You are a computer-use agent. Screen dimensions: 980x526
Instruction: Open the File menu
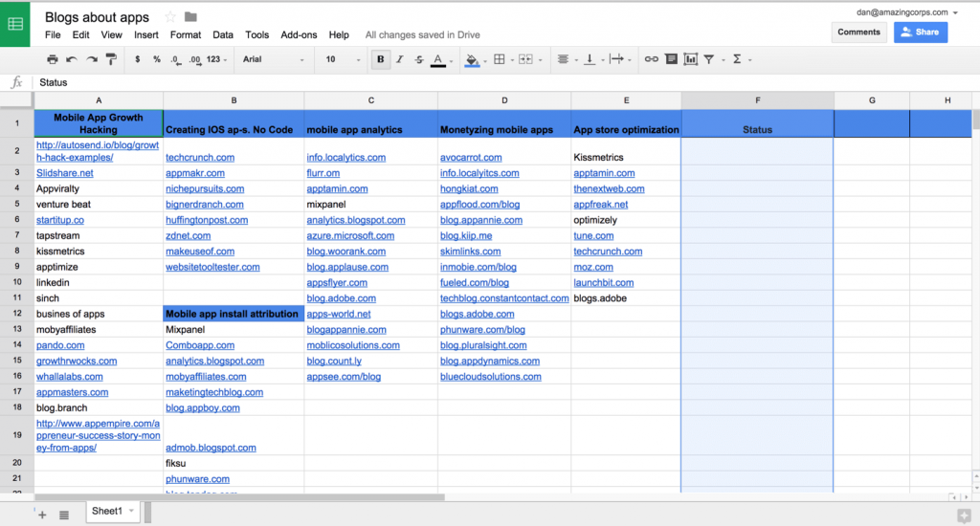53,35
